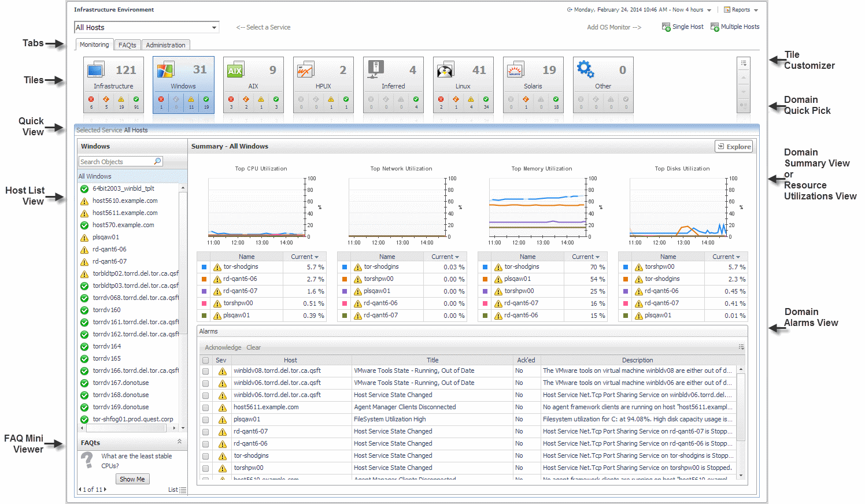Open the Linux penguin tile
Image resolution: width=865 pixels, height=504 pixels.
point(445,71)
